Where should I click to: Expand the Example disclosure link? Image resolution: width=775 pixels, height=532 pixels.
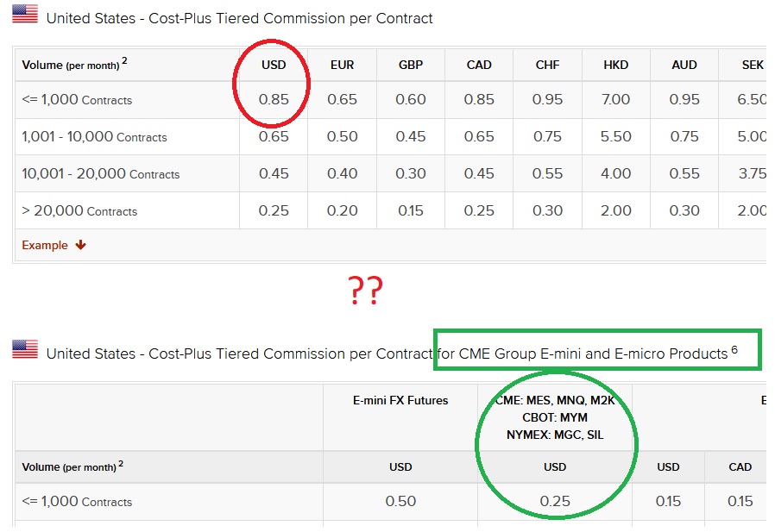point(54,245)
